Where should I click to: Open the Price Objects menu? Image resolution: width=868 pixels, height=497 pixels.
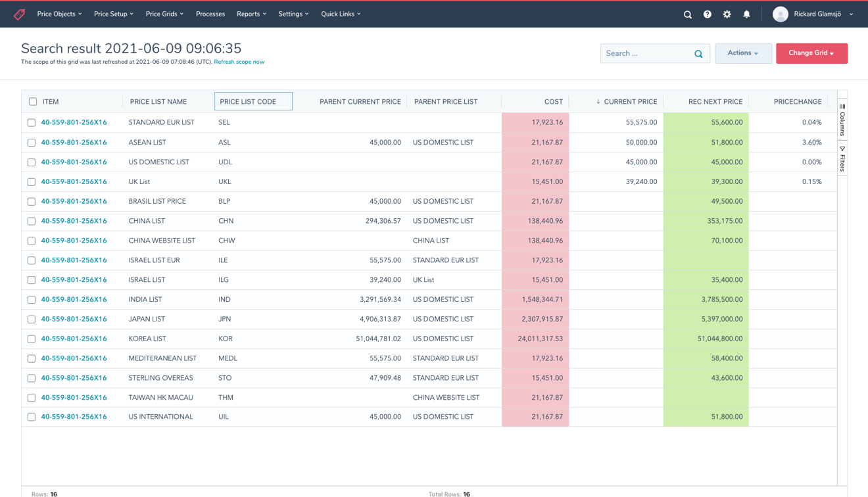point(60,14)
